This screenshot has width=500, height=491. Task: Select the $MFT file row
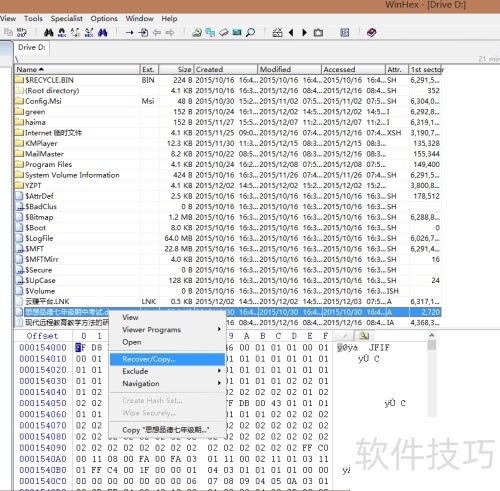[x=228, y=249]
